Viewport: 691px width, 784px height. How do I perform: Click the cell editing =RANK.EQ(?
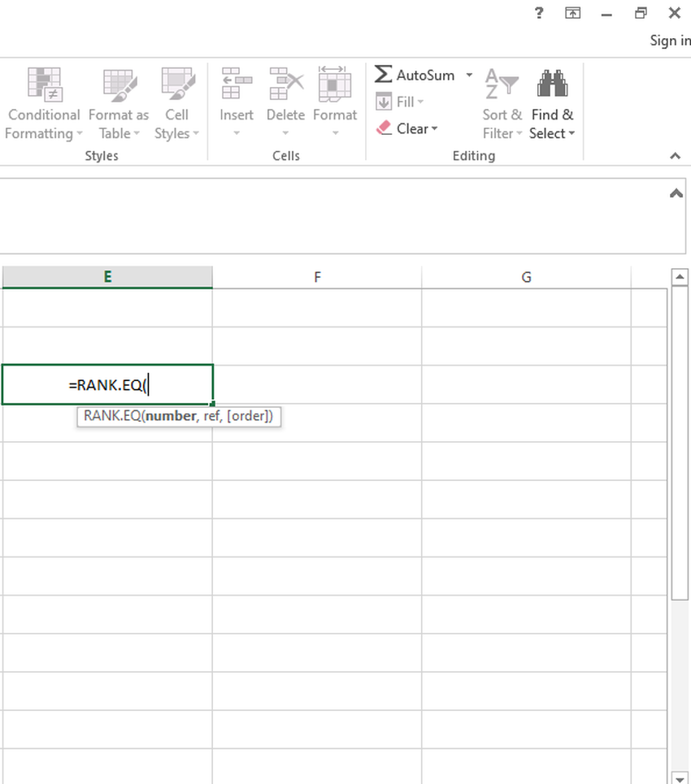[107, 384]
